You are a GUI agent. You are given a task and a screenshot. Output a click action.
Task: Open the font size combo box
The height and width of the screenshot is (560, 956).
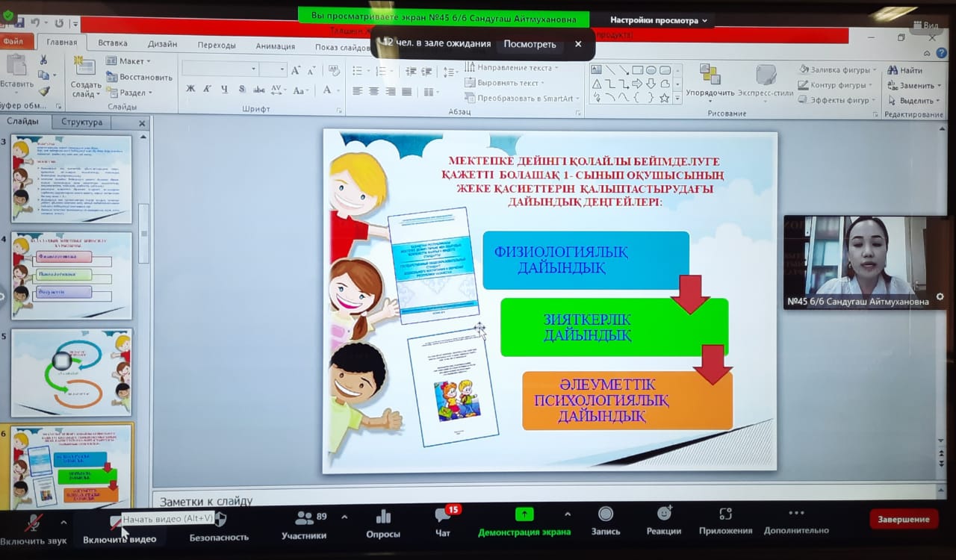[x=273, y=69]
